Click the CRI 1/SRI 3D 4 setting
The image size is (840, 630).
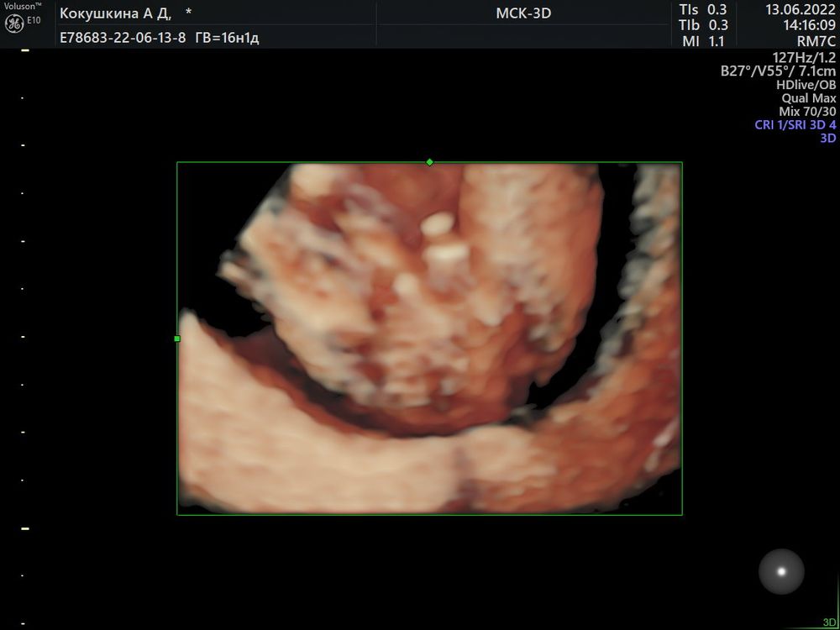point(795,125)
